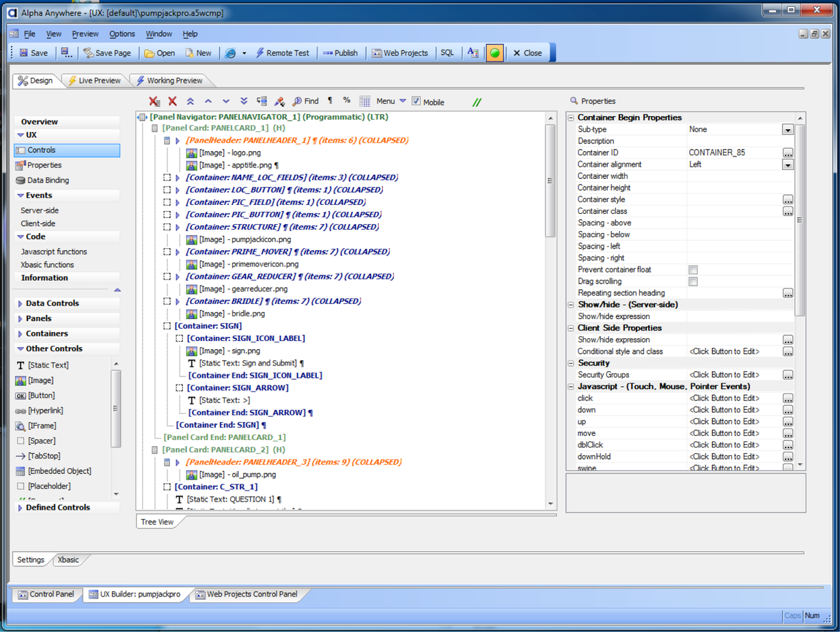Toggle the Prevent container float checkbox

(x=694, y=269)
